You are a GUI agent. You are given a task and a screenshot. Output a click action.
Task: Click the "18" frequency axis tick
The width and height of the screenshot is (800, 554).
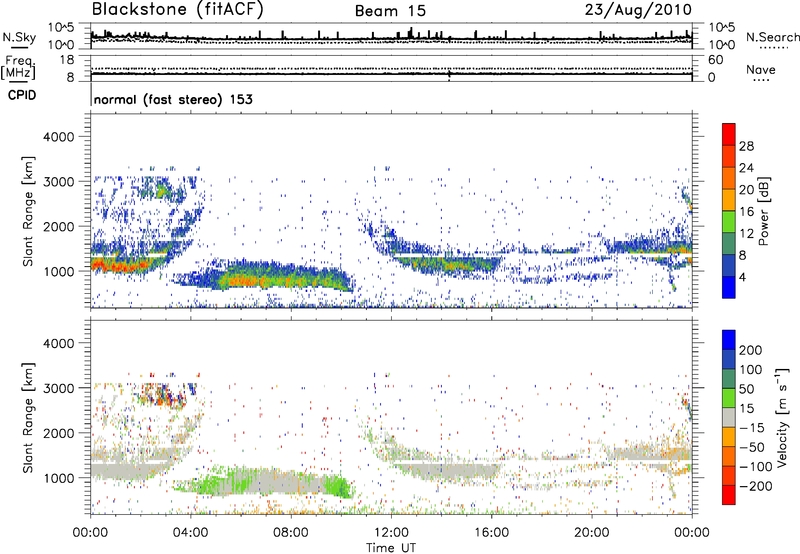click(67, 60)
